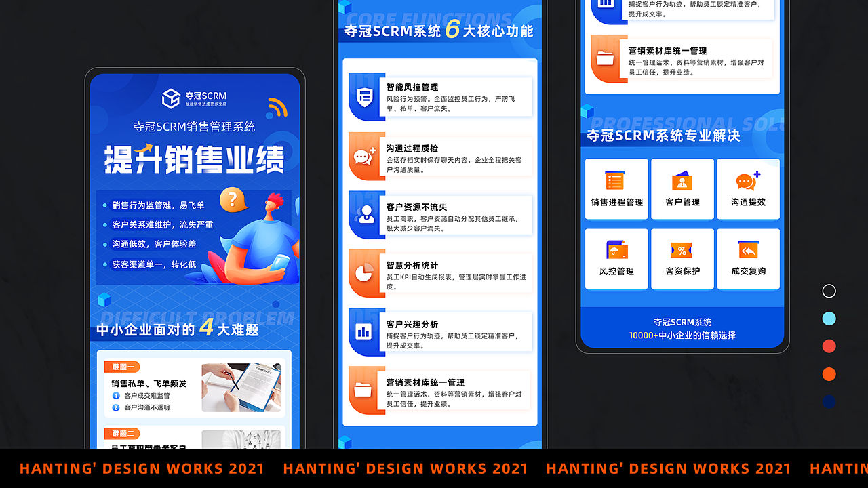The image size is (868, 488).
Task: Click the 难题一 orange tag
Action: click(122, 367)
